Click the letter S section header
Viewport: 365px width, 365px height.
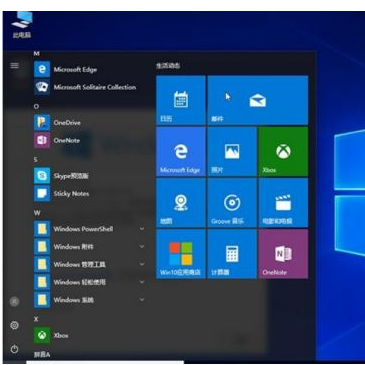coord(36,160)
